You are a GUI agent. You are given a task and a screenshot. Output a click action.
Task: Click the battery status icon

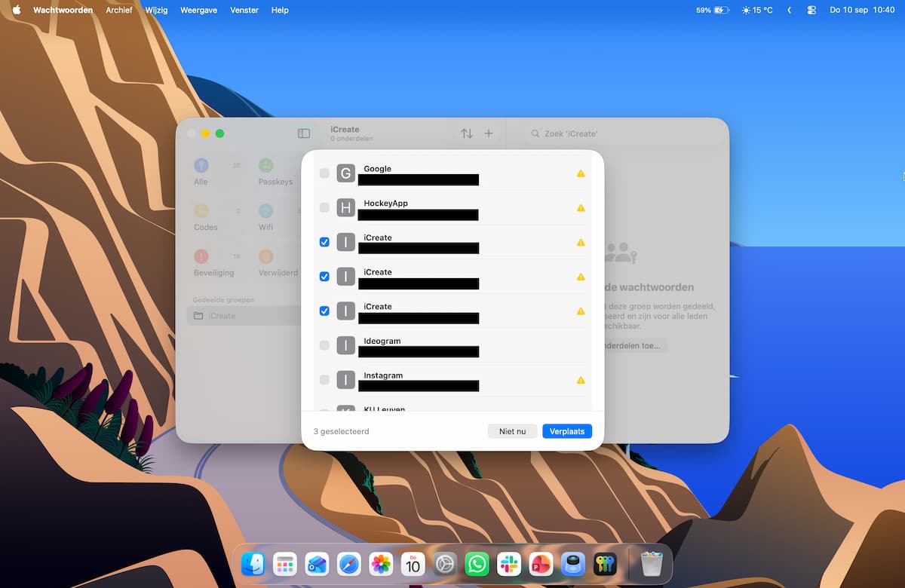pyautogui.click(x=722, y=10)
